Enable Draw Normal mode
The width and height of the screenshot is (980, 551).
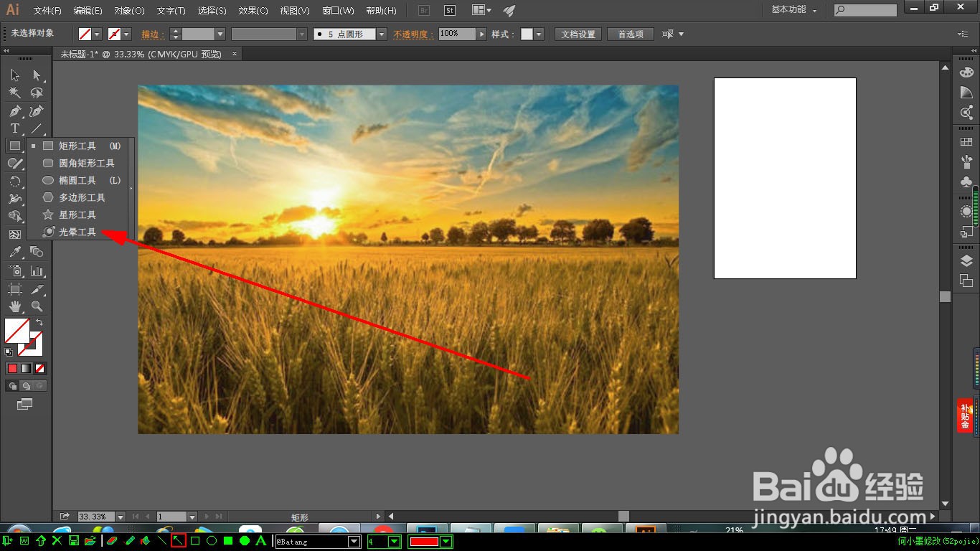12,385
